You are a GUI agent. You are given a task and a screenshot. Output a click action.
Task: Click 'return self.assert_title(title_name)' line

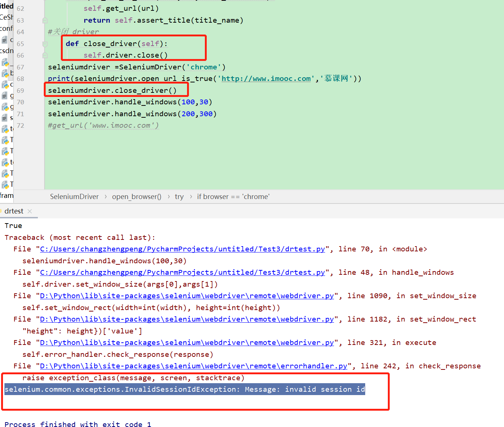click(163, 20)
